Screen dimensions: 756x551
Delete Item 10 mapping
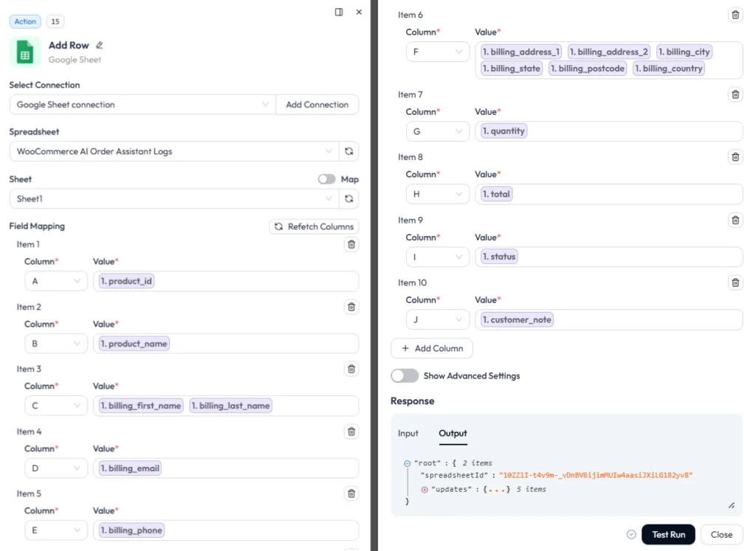[735, 283]
